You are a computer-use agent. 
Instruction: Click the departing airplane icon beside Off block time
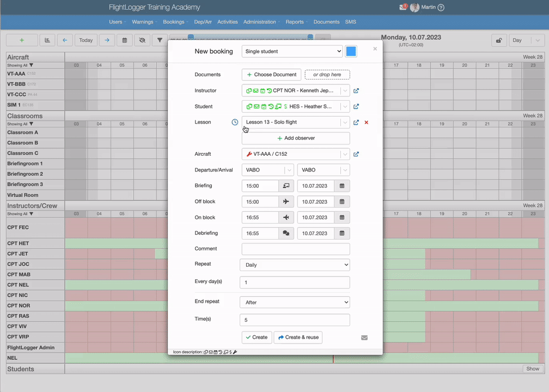click(x=285, y=201)
